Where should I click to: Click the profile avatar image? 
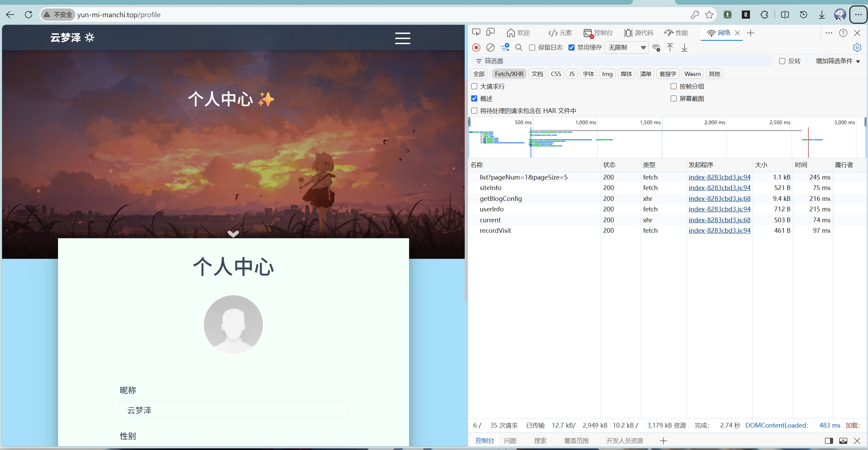tap(233, 325)
